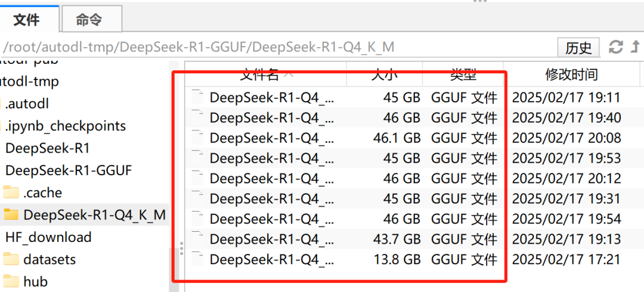
Task: Select the .ipynb_checkpoints tree folder
Action: [x=66, y=126]
